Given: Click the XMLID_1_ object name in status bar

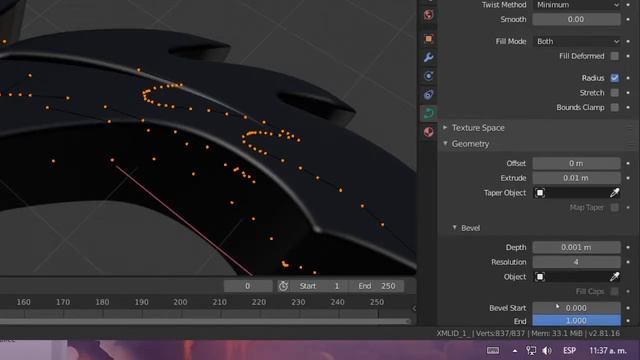Looking at the screenshot, I should [453, 333].
